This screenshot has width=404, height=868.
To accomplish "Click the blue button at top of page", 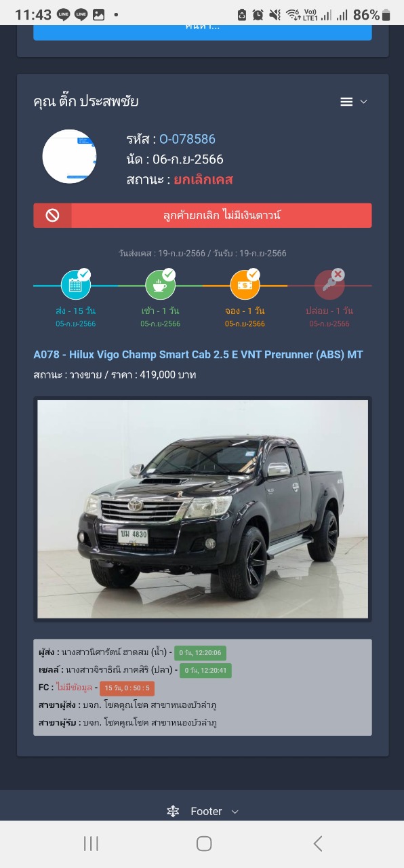I will click(203, 32).
